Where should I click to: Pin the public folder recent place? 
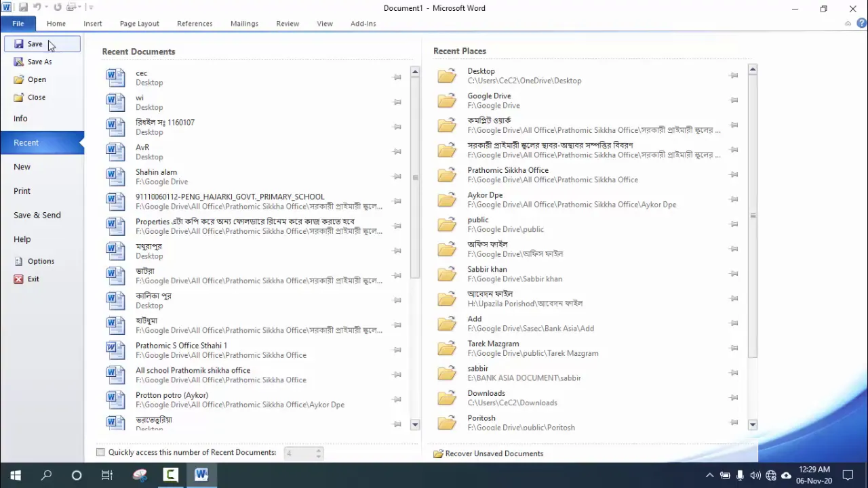tap(734, 224)
